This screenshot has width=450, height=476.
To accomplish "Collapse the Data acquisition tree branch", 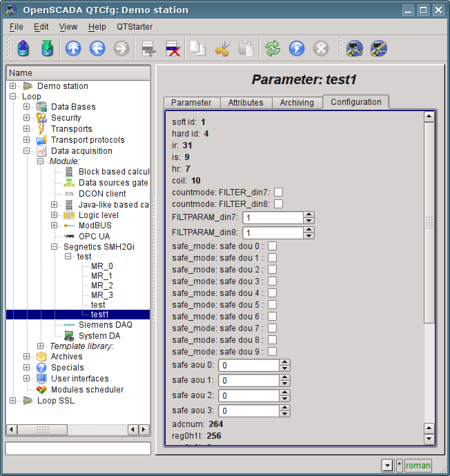I will click(27, 151).
